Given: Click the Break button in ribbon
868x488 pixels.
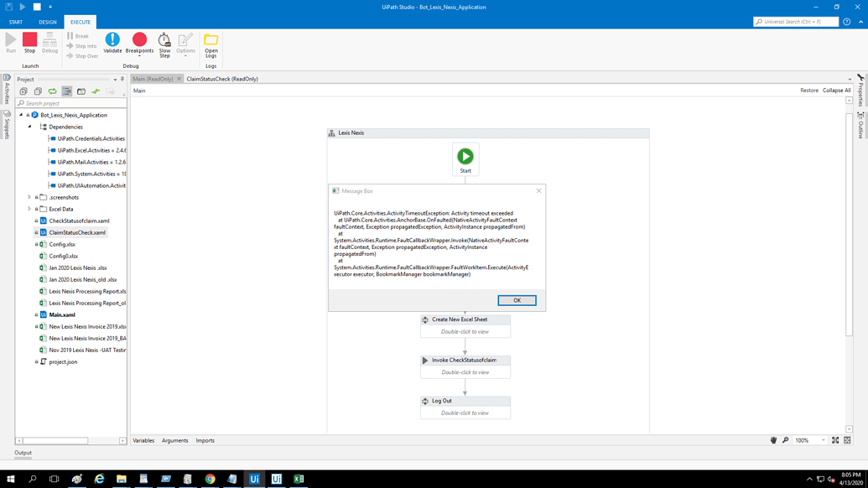Looking at the screenshot, I should coord(78,36).
